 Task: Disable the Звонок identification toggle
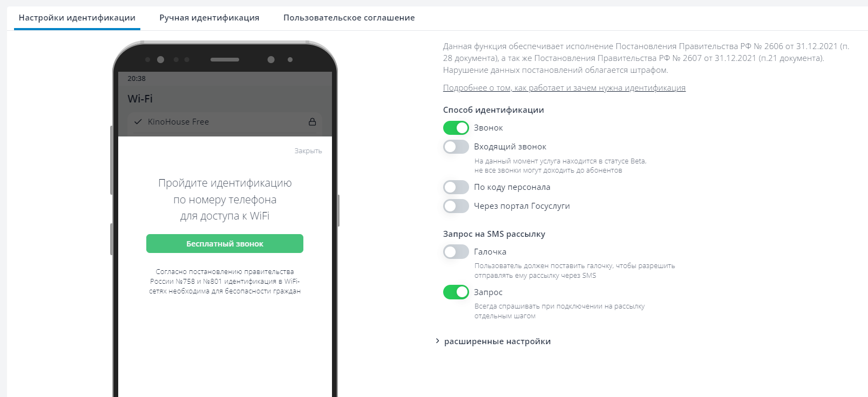click(x=456, y=128)
